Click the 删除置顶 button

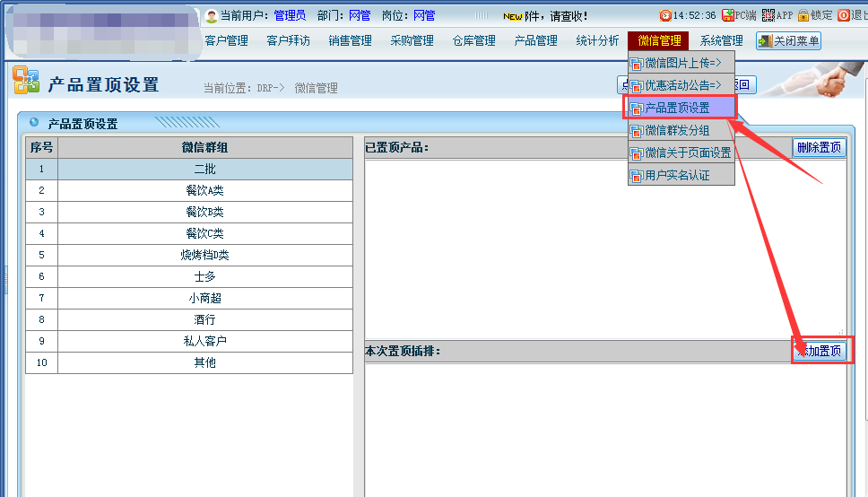(819, 147)
